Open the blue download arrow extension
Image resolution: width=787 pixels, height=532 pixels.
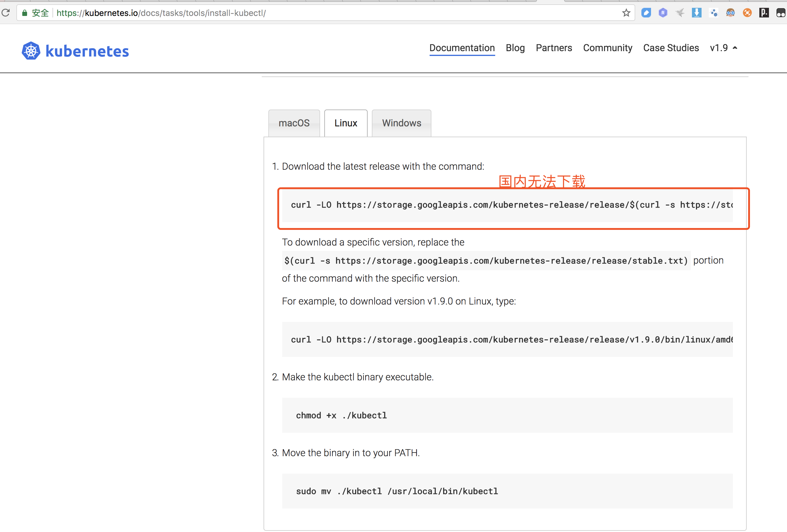point(696,13)
